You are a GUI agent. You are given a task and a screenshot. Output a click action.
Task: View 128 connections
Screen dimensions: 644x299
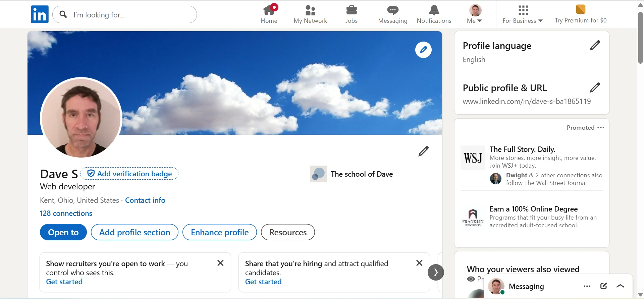click(66, 213)
